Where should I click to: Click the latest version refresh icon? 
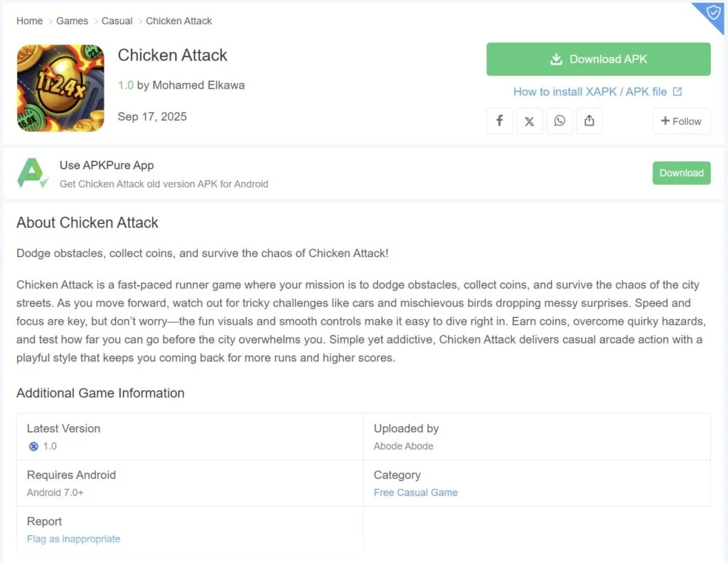(33, 447)
